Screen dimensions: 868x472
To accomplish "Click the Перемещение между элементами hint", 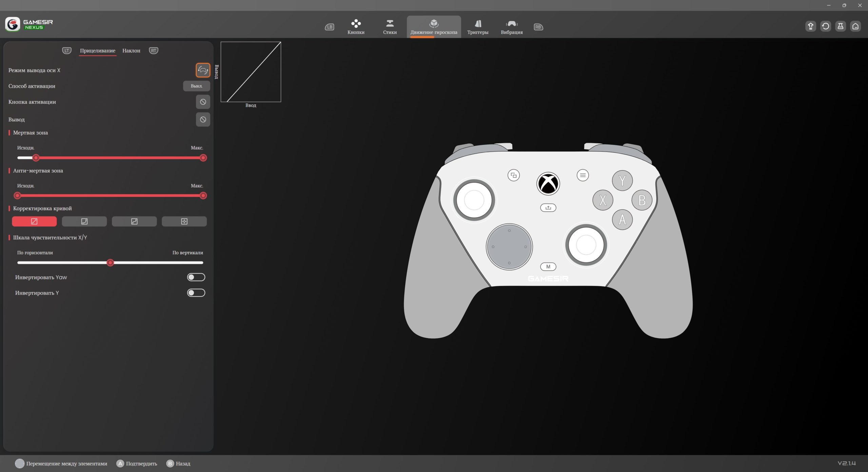I will (61, 464).
